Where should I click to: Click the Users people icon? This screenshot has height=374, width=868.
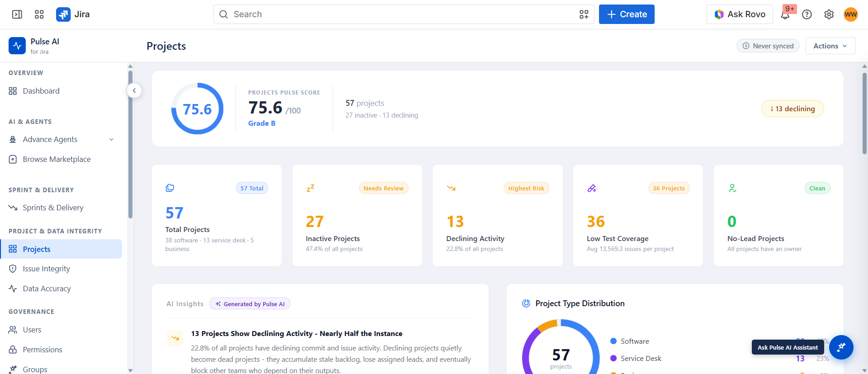tap(13, 330)
